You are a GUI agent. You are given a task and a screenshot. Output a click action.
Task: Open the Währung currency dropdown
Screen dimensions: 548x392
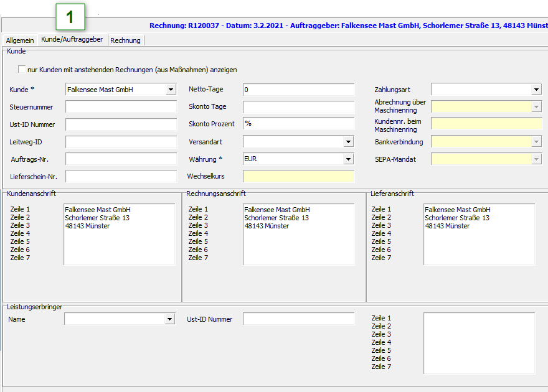point(349,159)
